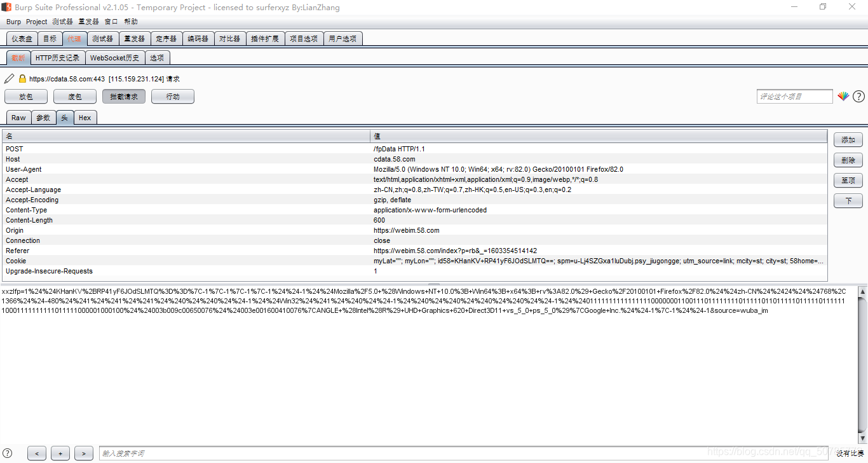Click the 废包 drop button
The width and height of the screenshot is (868, 463).
click(75, 97)
